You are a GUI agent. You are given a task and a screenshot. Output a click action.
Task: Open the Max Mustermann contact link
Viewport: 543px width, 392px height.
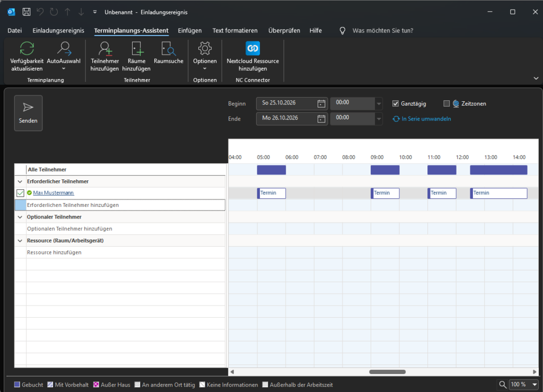54,193
